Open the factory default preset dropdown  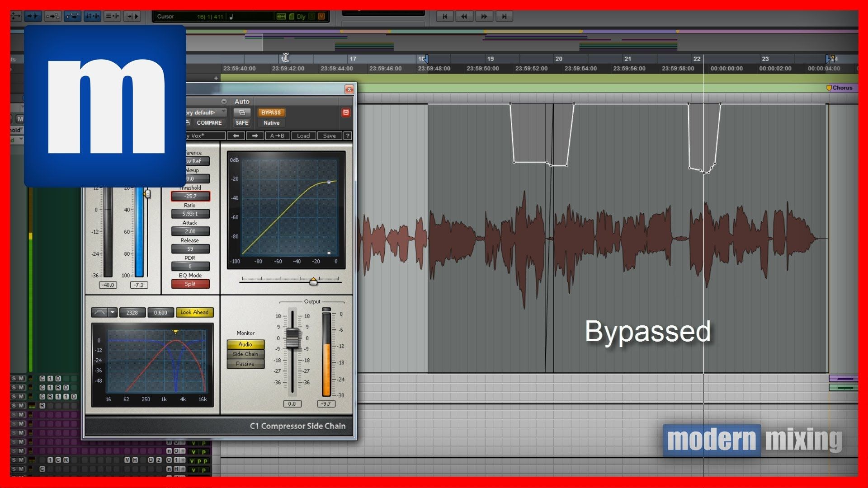tap(206, 113)
